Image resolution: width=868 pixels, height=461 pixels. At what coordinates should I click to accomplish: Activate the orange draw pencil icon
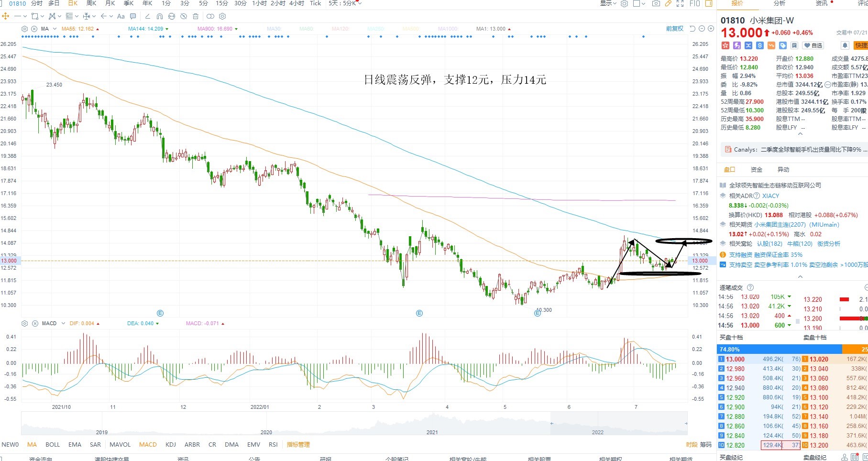pos(668,3)
